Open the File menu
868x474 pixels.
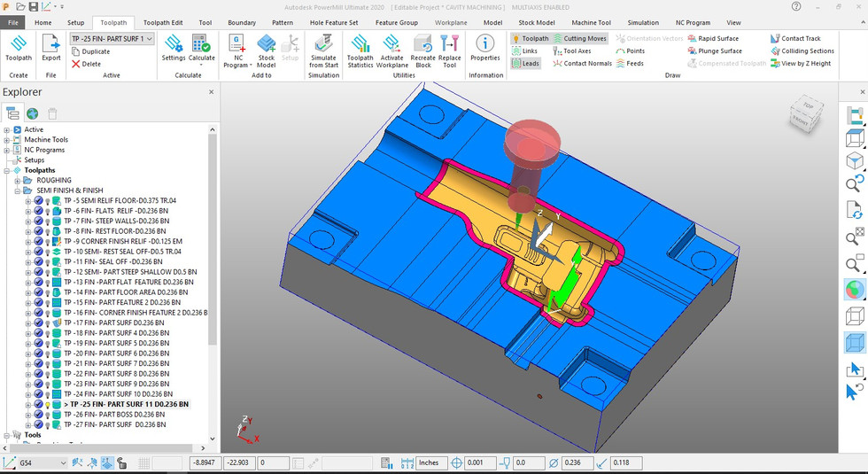coord(12,23)
